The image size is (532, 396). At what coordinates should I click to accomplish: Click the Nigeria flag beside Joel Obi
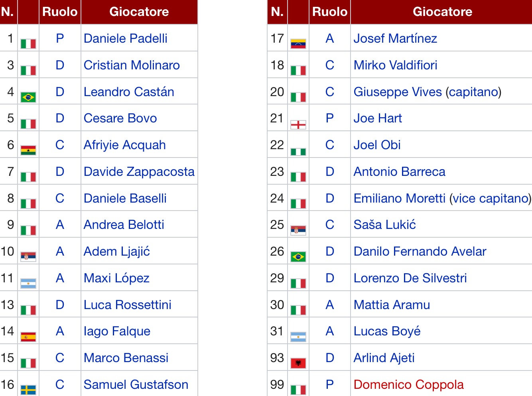(298, 152)
